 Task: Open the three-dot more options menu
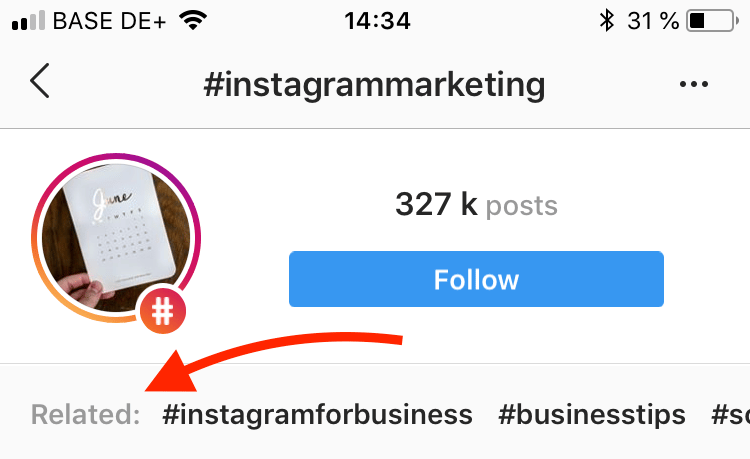694,85
